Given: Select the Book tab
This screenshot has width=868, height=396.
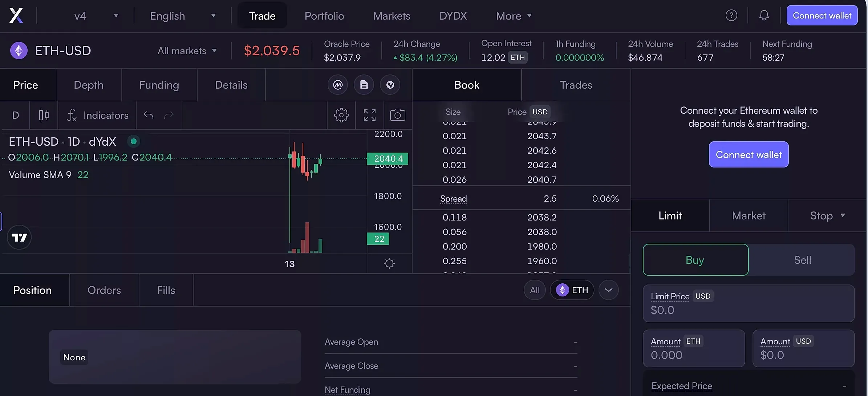Looking at the screenshot, I should 467,85.
